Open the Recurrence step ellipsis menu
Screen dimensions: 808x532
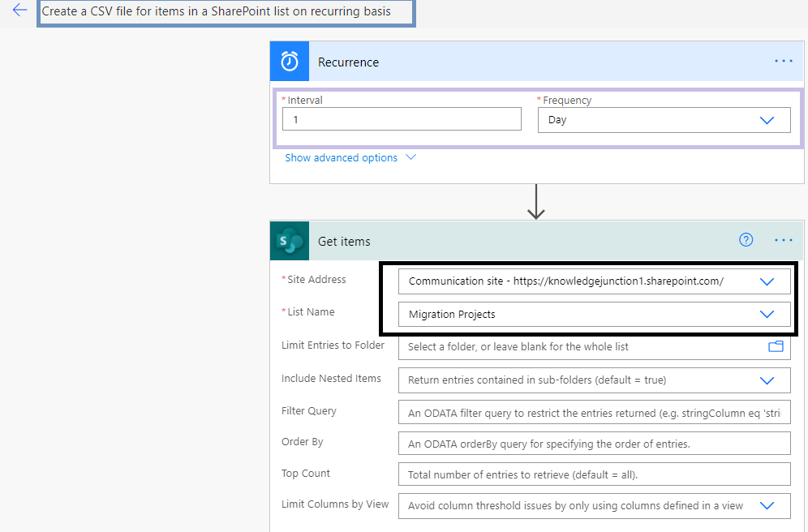(784, 62)
